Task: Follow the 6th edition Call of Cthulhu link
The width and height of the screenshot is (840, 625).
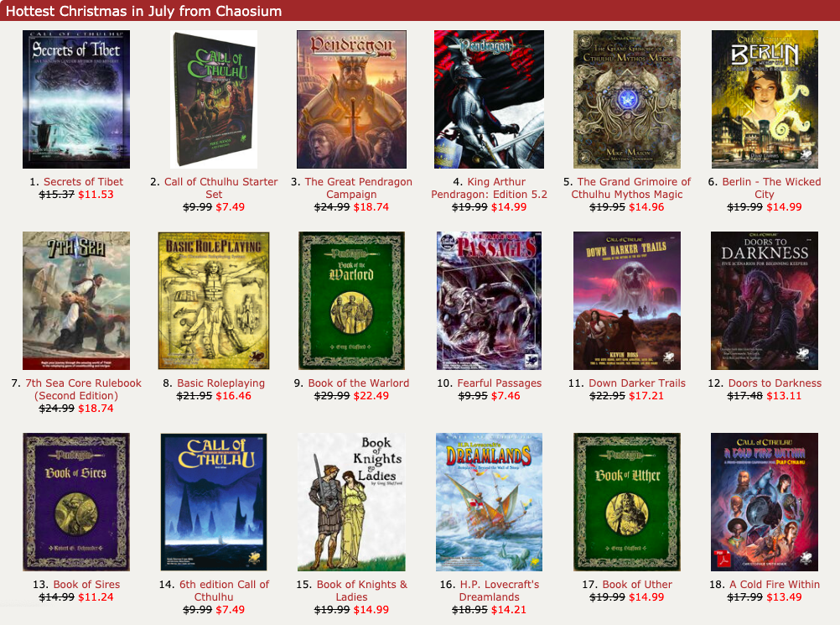Action: [224, 591]
